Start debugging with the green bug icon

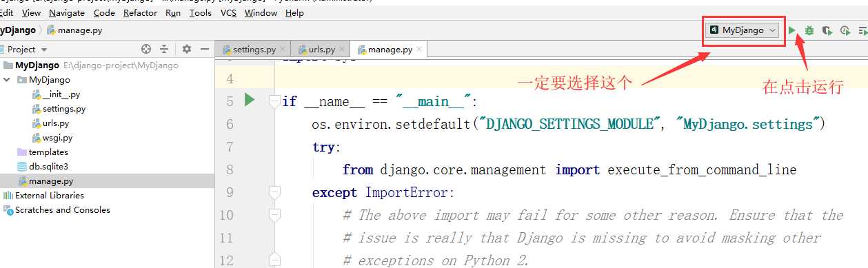809,30
